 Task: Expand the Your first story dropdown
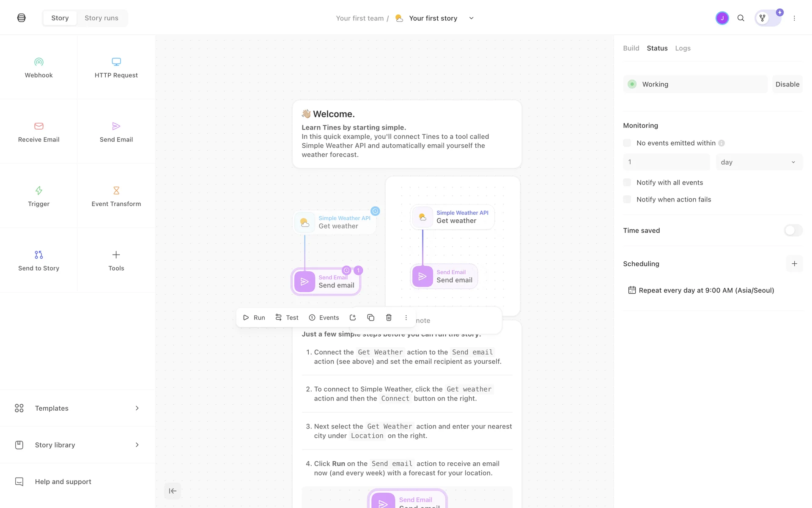click(471, 18)
